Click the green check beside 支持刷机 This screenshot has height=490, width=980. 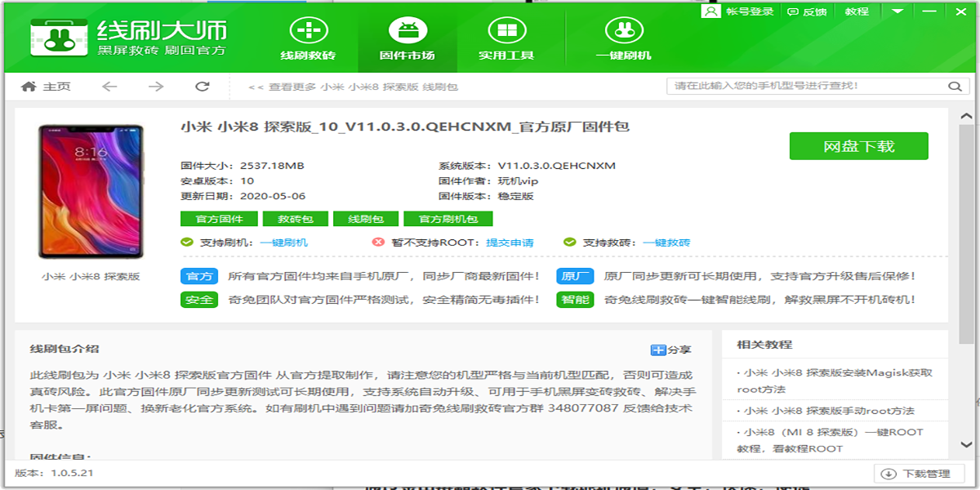coord(186,243)
